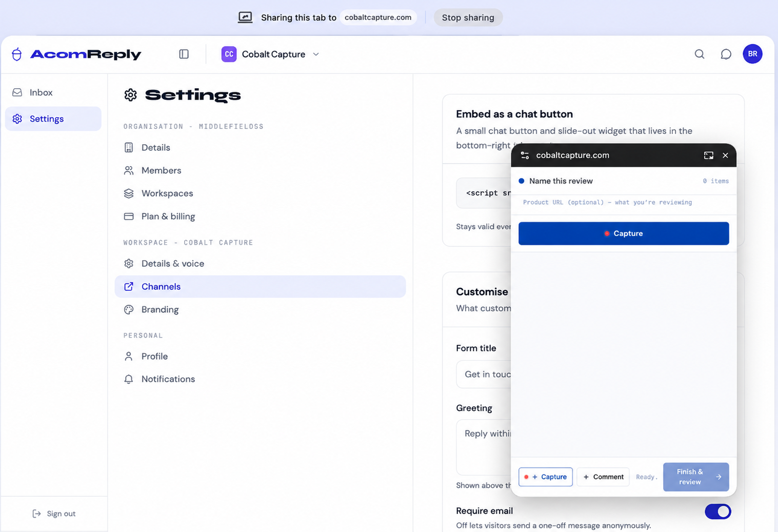Click the Members people icon
Screen dimensions: 778x532
(x=129, y=170)
